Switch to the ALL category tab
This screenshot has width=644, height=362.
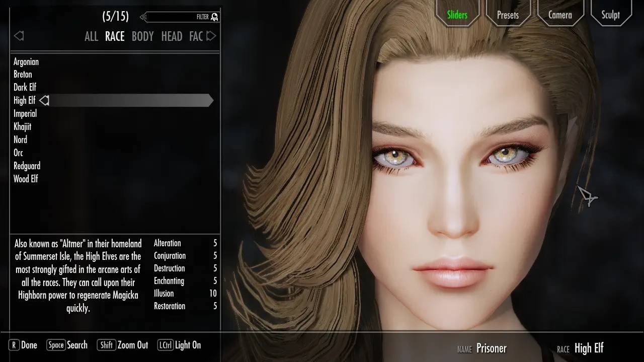(91, 36)
